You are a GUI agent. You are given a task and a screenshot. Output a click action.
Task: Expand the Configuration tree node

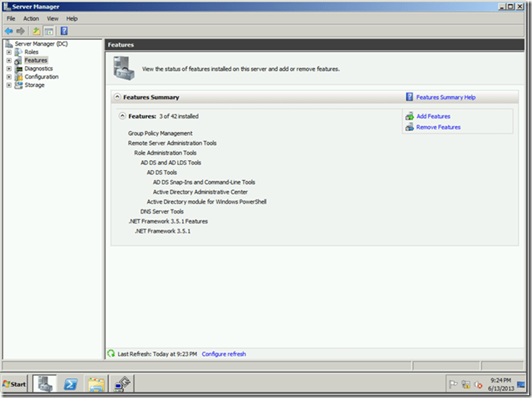pyautogui.click(x=9, y=77)
